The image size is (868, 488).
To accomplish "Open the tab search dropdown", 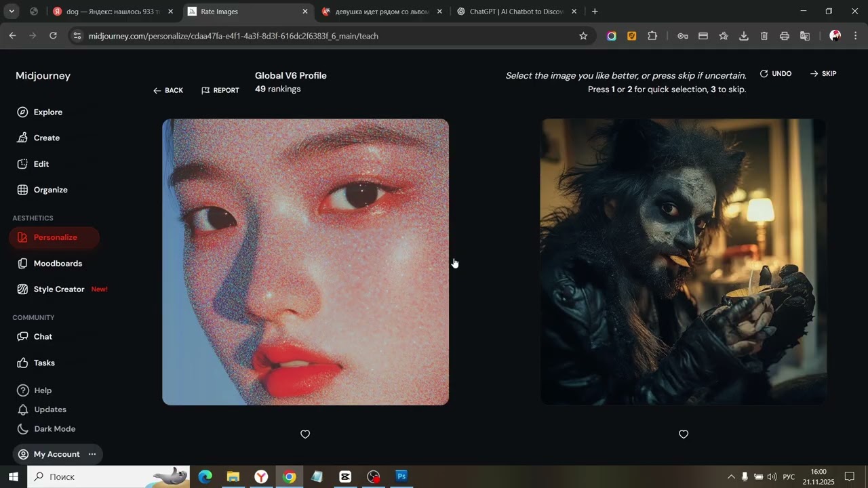I will (12, 12).
